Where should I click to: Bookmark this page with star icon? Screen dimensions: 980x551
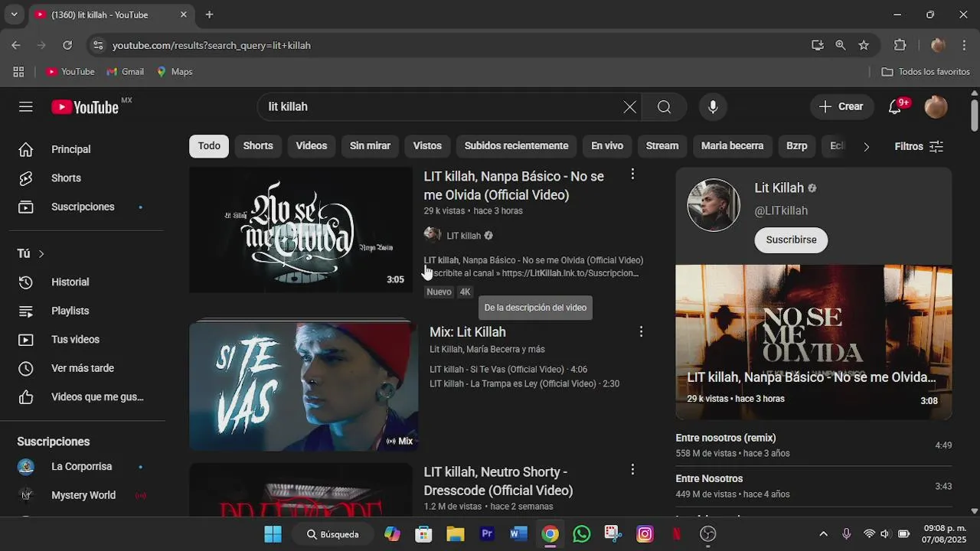(864, 45)
